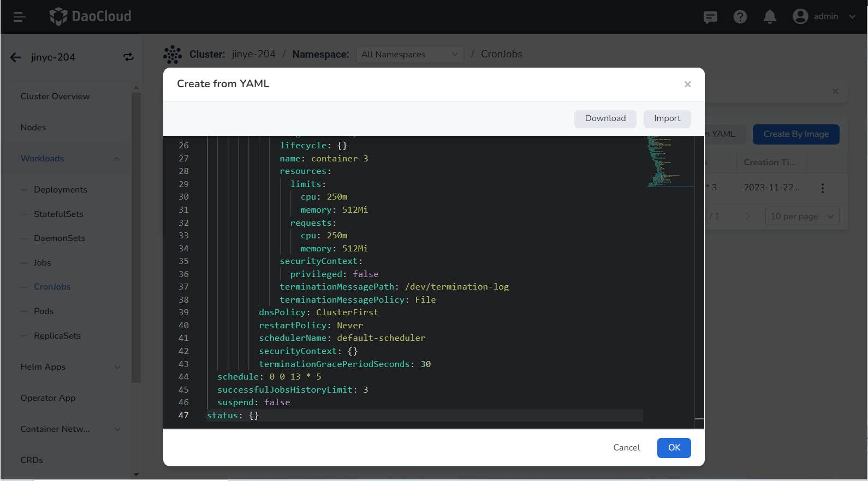The width and height of the screenshot is (868, 481).
Task: Confirm YAML with the OK button
Action: [x=674, y=448]
